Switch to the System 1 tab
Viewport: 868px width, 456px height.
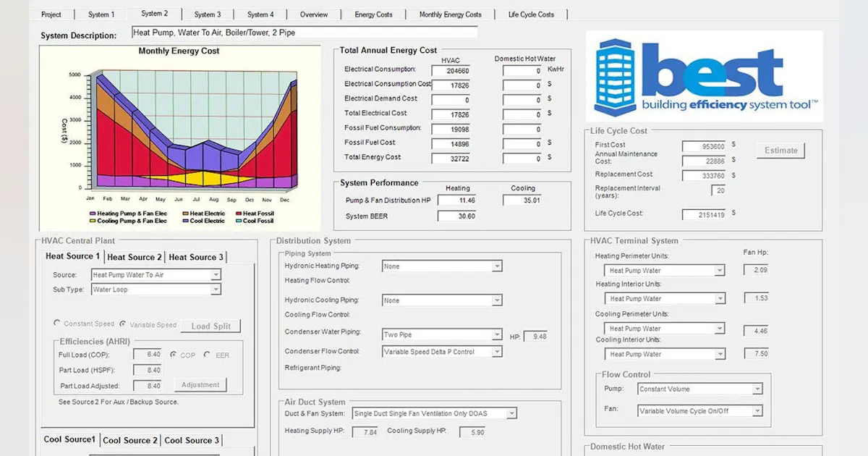click(x=101, y=14)
